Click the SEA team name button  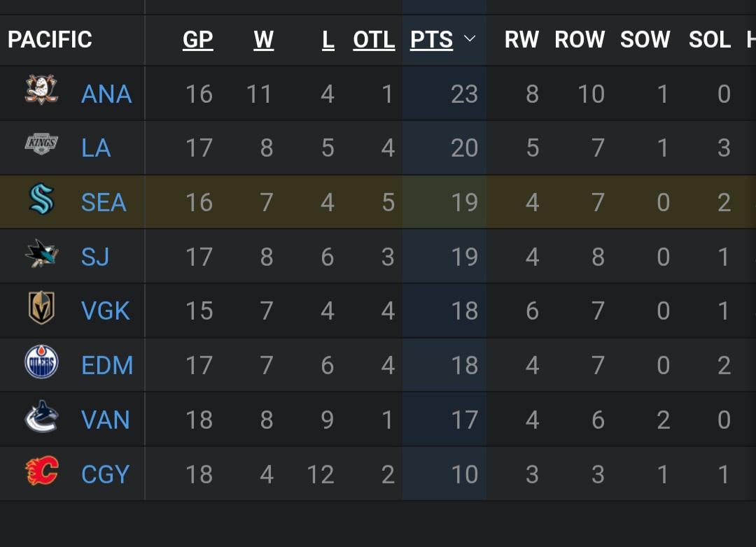pyautogui.click(x=104, y=202)
